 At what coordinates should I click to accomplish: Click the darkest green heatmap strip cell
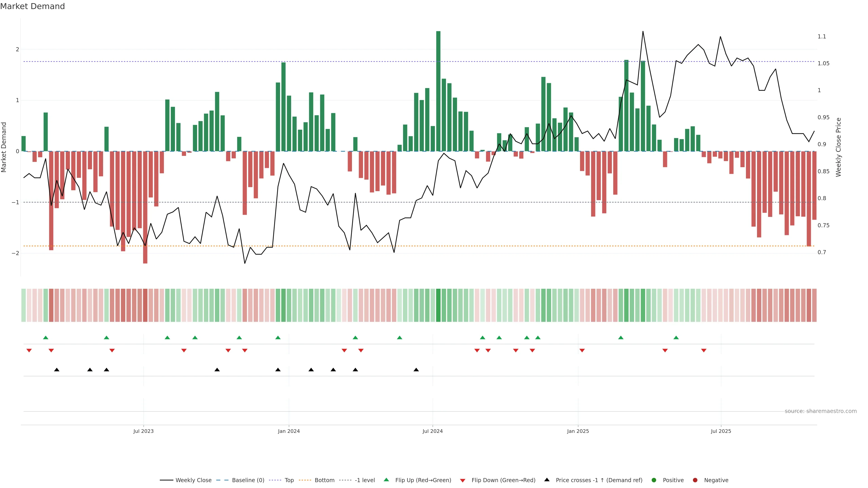[438, 305]
